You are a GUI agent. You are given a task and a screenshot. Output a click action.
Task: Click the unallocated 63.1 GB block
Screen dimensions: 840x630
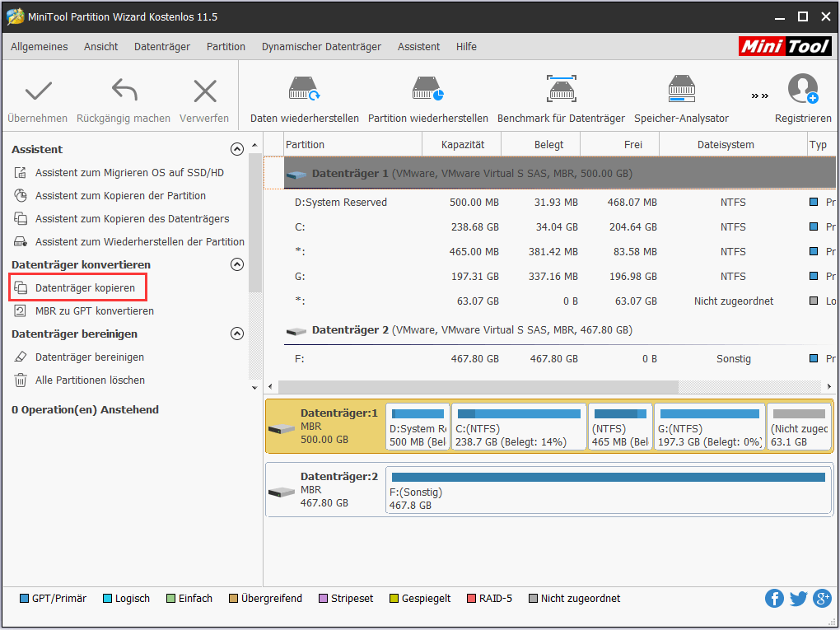[800, 427]
